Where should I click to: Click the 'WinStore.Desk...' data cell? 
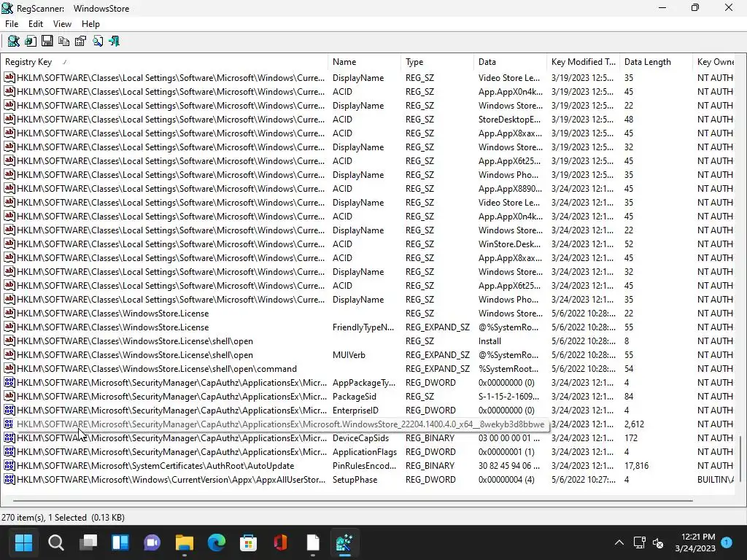tap(509, 244)
